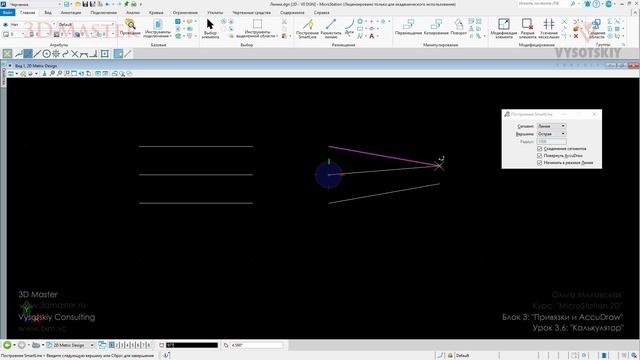Image resolution: width=640 pixels, height=360 pixels.
Task: Open the Проводник explorer tool
Action: (130, 27)
